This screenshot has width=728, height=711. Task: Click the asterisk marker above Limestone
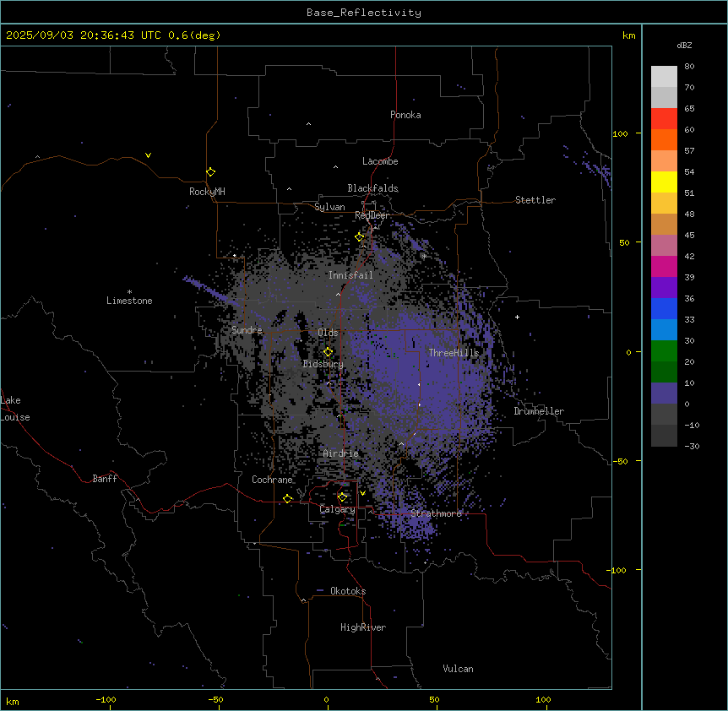tap(129, 292)
